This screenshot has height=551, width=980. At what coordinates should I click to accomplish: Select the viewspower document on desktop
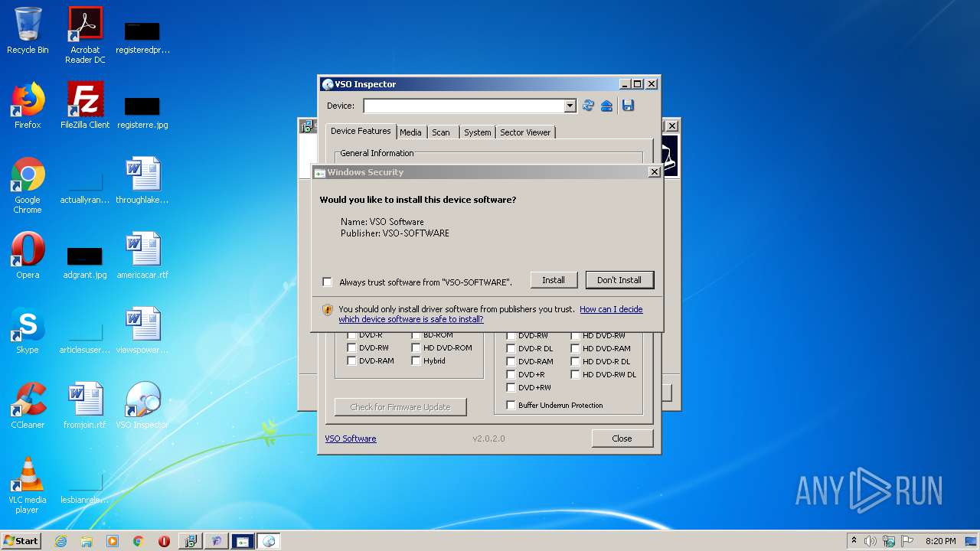pos(142,331)
